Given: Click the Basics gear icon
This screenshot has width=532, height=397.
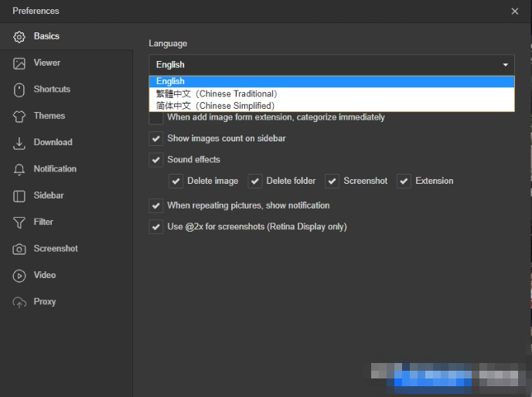Looking at the screenshot, I should tap(19, 37).
